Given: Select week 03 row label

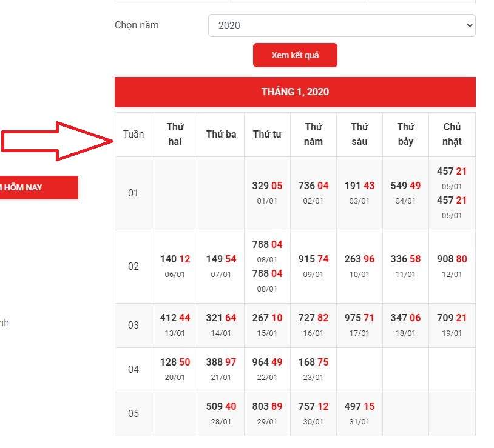Looking at the screenshot, I should pyautogui.click(x=134, y=326).
